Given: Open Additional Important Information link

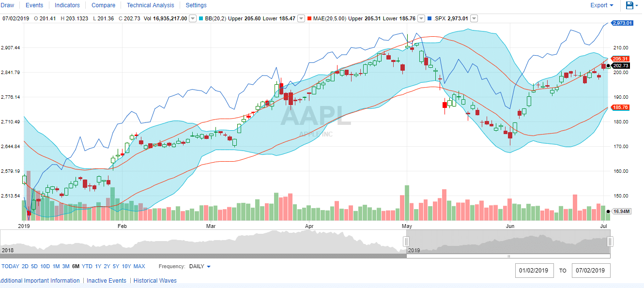Looking at the screenshot, I should coord(40,281).
